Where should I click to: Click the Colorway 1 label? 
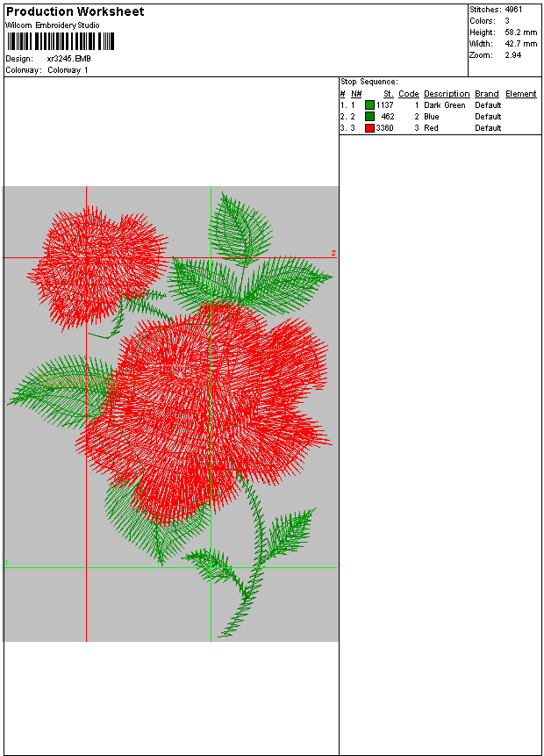click(68, 70)
